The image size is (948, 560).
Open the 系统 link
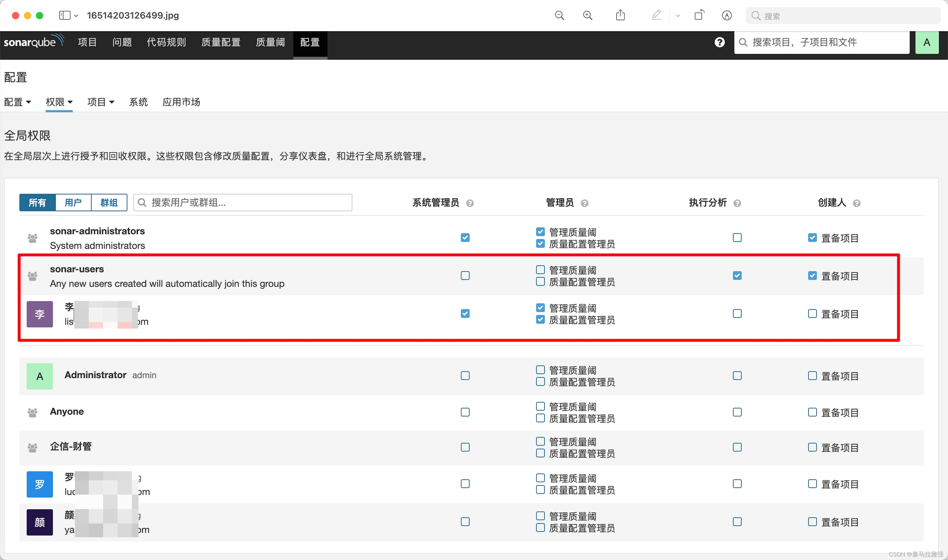(x=138, y=102)
